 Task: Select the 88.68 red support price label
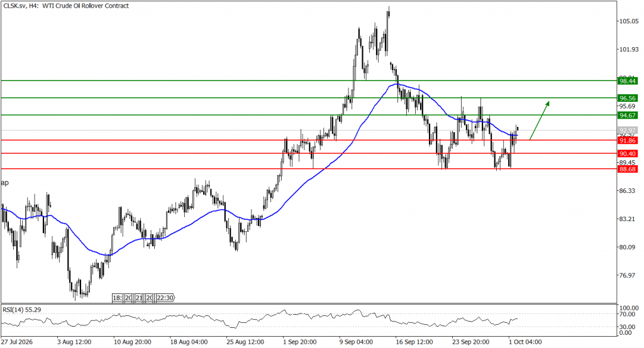point(628,169)
